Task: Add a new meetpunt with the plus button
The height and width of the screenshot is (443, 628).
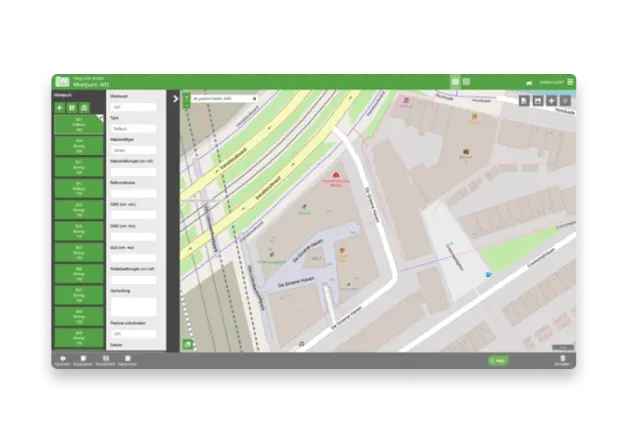Action: point(60,107)
